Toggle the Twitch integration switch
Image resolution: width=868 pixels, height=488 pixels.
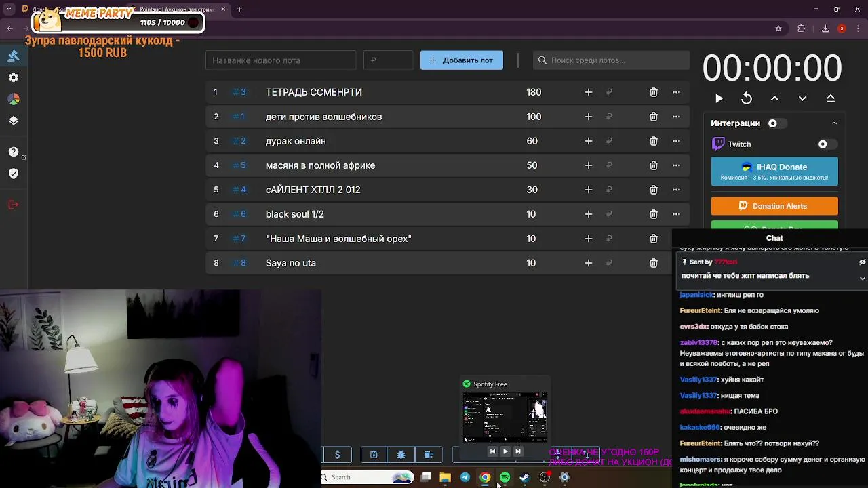pos(827,144)
